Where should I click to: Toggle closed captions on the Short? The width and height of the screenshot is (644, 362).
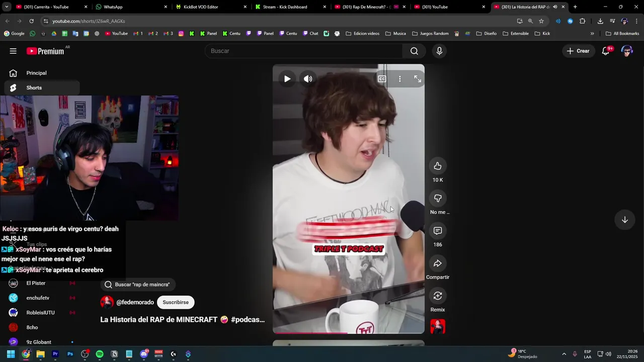382,79
